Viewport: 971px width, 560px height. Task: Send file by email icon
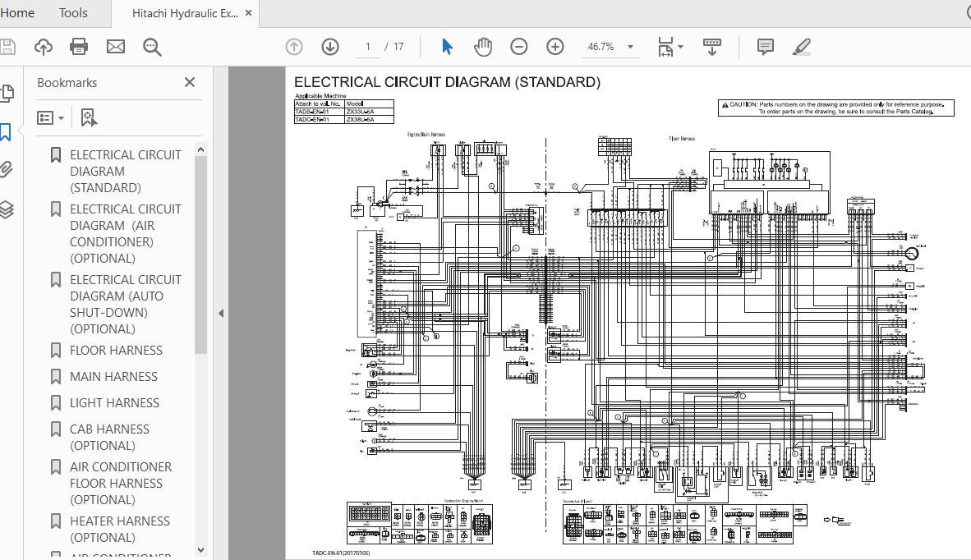click(x=116, y=47)
